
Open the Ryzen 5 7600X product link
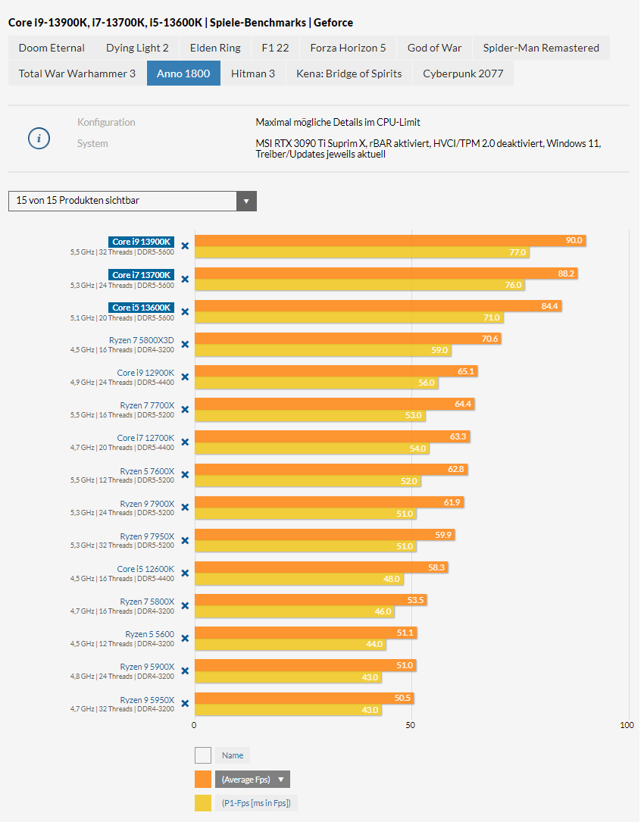click(147, 471)
